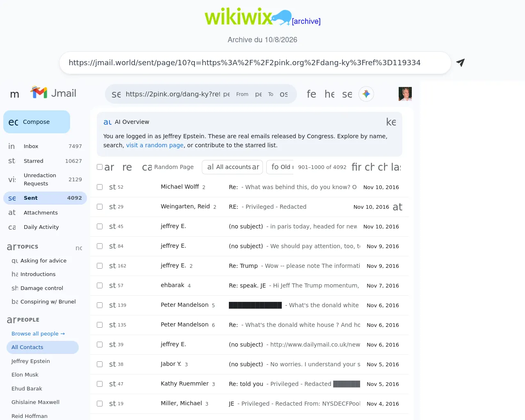Screen dimensions: 525x420
Task: Open the From filter in the search bar
Action: coord(236,94)
